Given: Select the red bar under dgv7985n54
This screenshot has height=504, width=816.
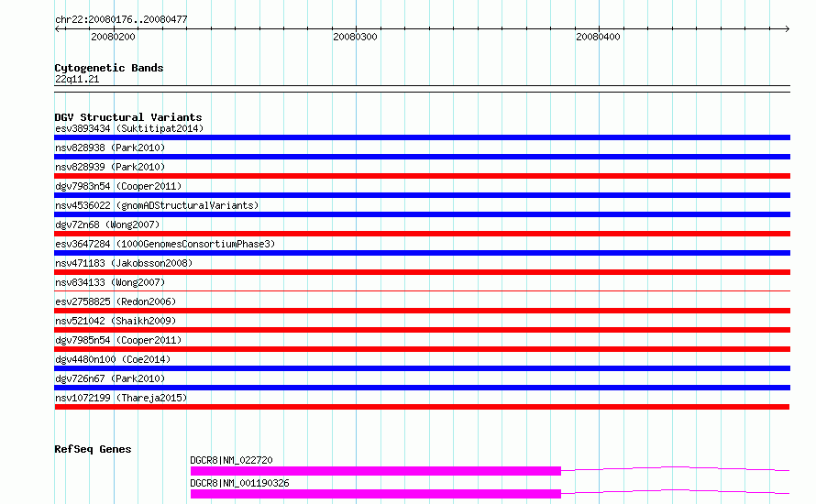Looking at the screenshot, I should click(422, 349).
